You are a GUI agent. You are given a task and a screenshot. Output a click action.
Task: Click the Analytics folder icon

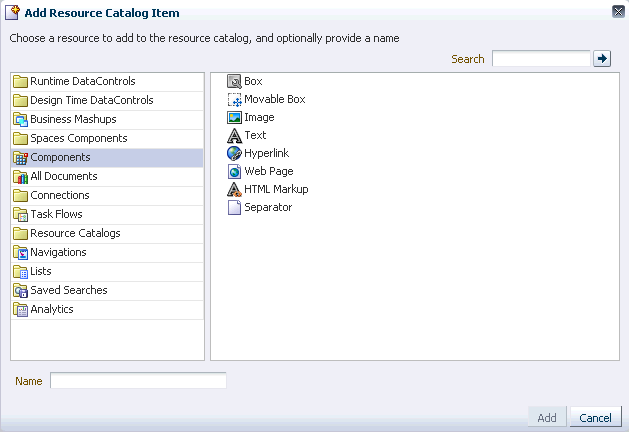20,310
